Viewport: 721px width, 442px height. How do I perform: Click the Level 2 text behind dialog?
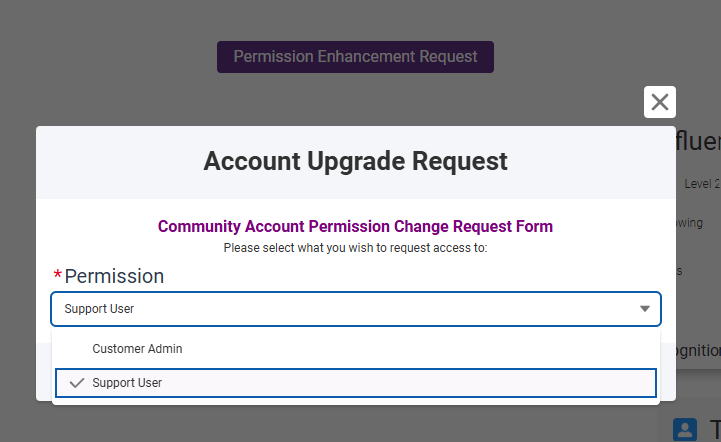(701, 184)
